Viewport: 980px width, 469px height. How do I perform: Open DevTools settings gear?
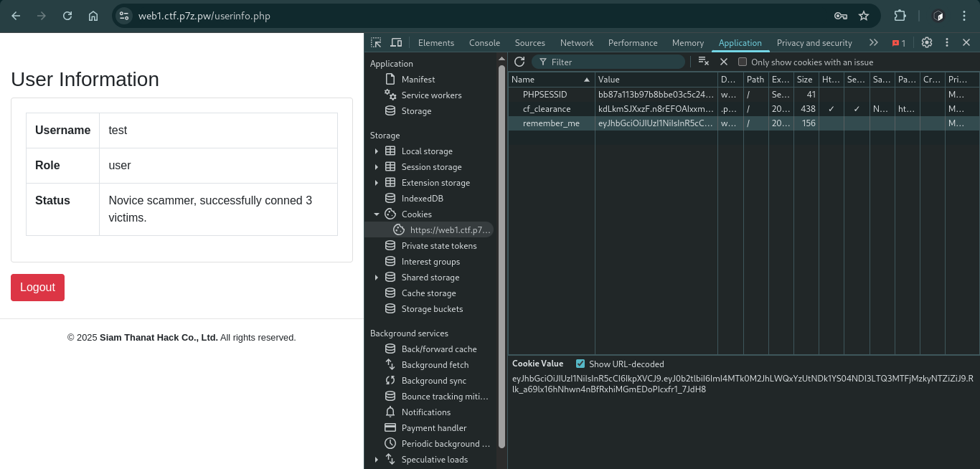click(x=927, y=43)
